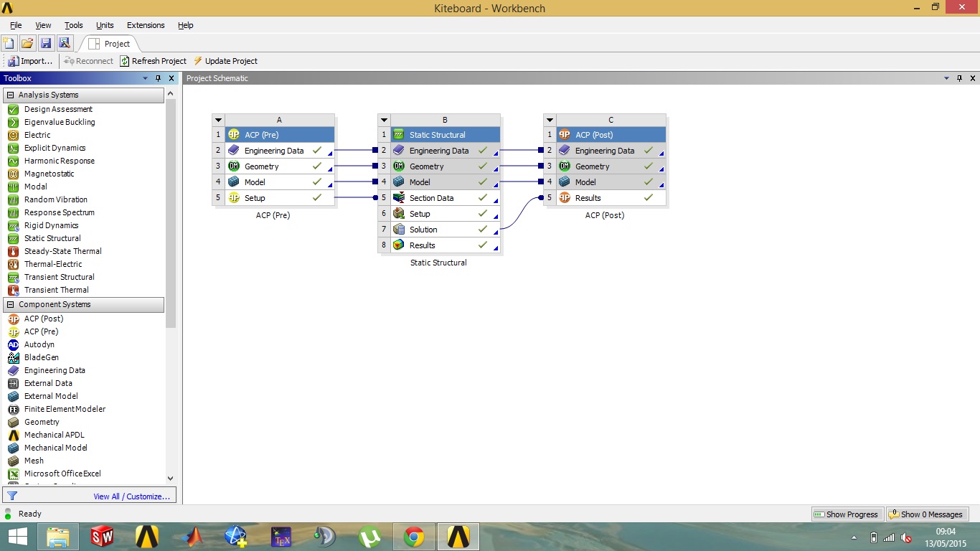Open Toolbox panel options dropdown arrow
The width and height of the screenshot is (980, 551).
(x=145, y=78)
